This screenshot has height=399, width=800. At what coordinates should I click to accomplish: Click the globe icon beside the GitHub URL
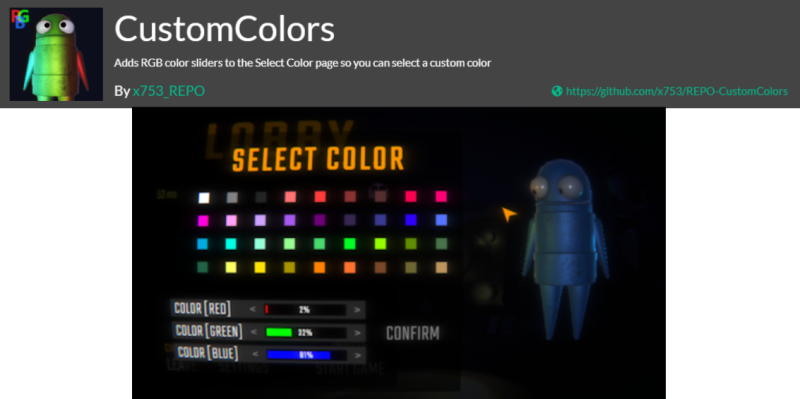pos(557,91)
